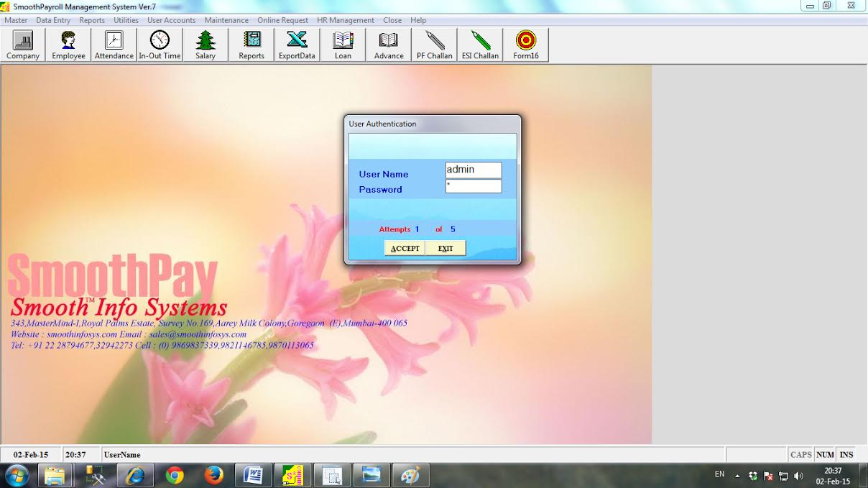Open the Advance toolbar icon
This screenshot has height=488, width=868.
coord(389,45)
